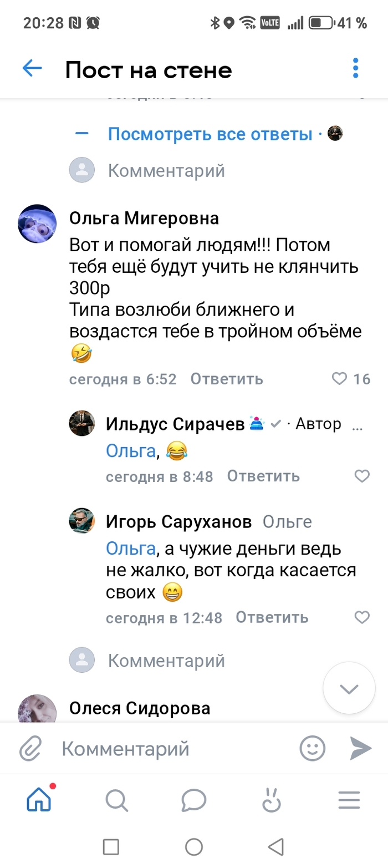Open the emoji picker in the comment bar
This screenshot has width=388, height=868.
click(x=312, y=749)
